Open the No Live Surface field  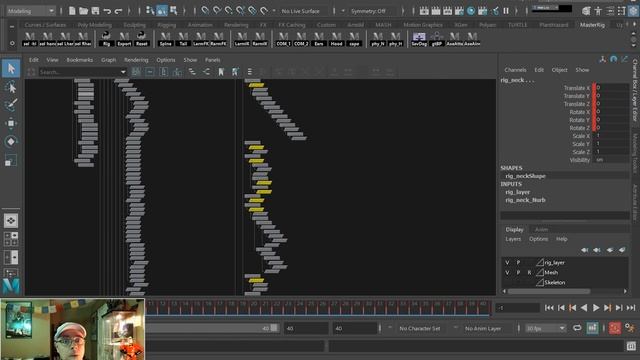[x=301, y=11]
